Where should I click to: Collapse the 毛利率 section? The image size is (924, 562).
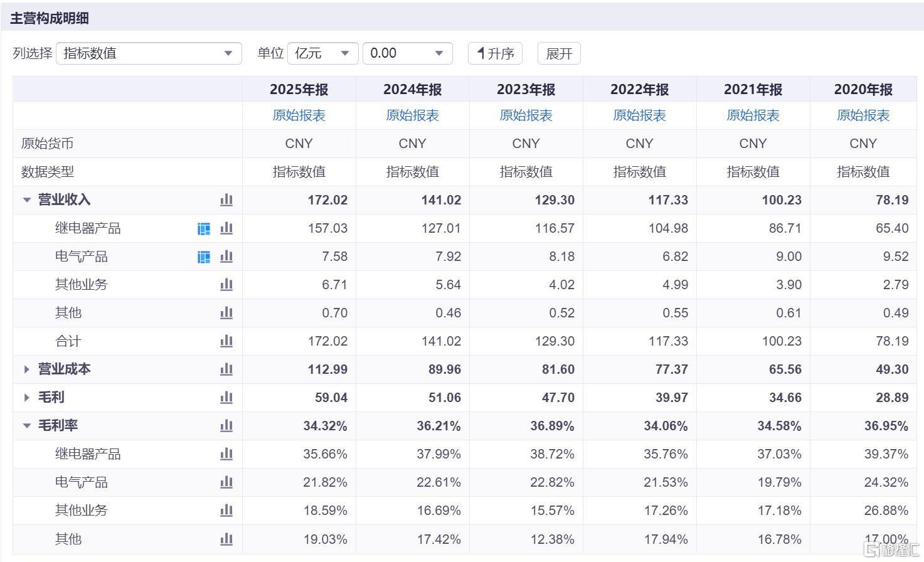(26, 426)
